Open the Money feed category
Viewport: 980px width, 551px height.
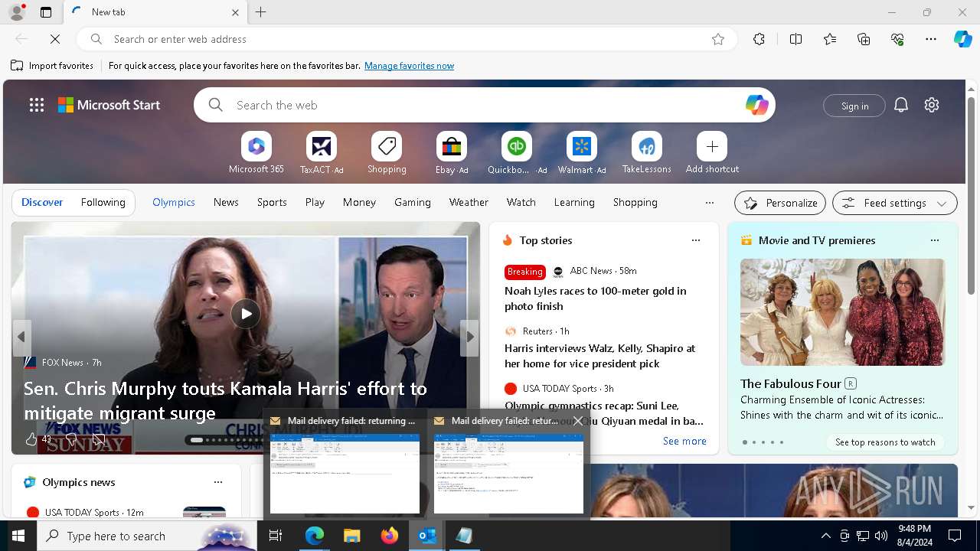pos(359,203)
